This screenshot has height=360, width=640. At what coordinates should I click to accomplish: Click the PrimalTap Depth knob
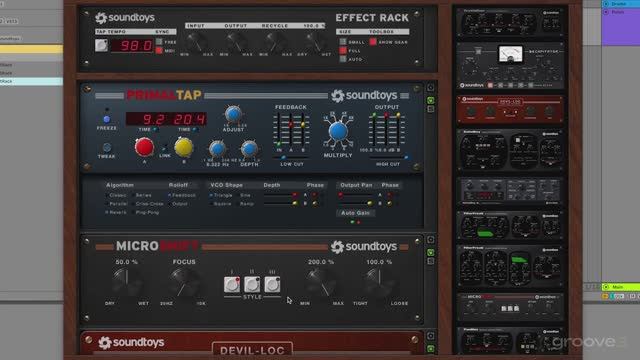coord(249,149)
